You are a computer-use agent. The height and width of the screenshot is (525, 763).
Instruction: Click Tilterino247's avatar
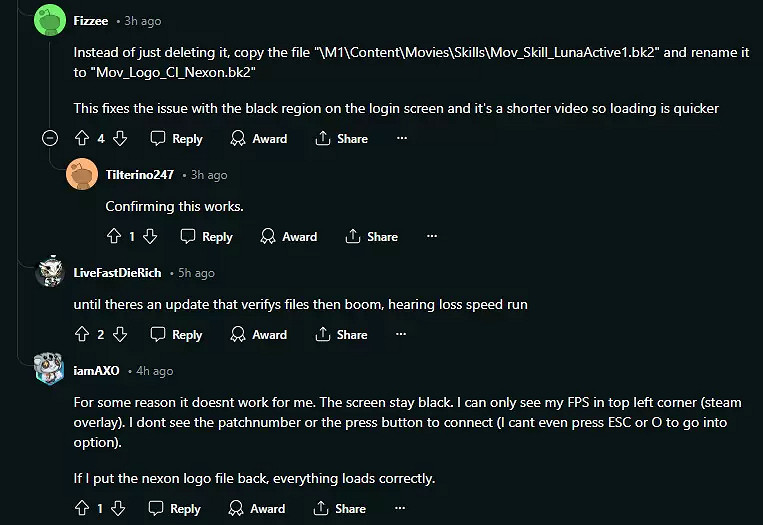pyautogui.click(x=81, y=175)
